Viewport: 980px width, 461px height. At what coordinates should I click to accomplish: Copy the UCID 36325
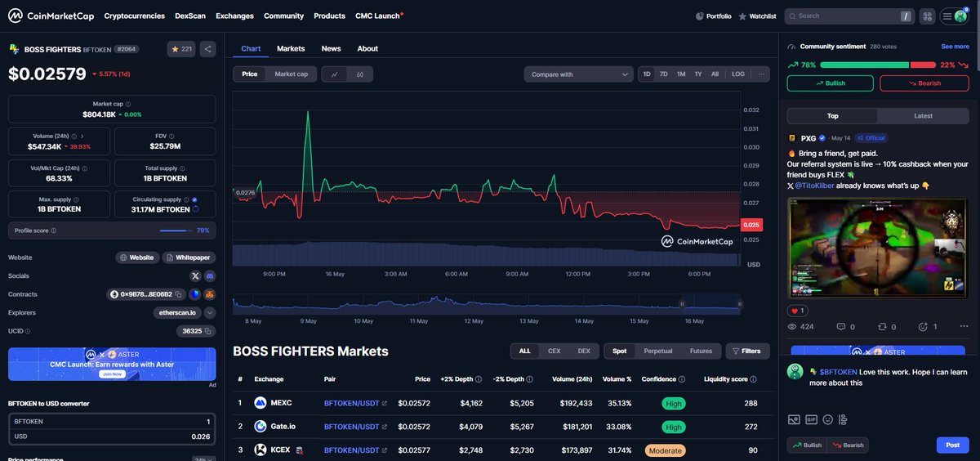[x=208, y=331]
